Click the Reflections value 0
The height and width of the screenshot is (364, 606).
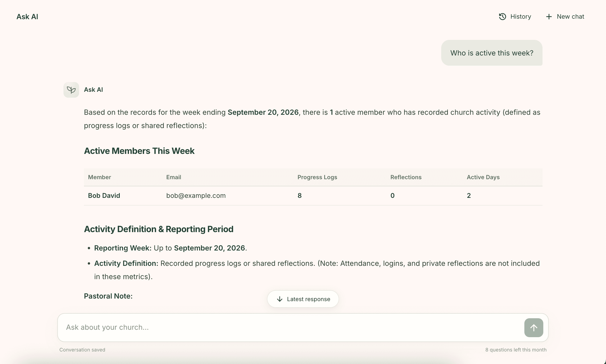pyautogui.click(x=392, y=196)
